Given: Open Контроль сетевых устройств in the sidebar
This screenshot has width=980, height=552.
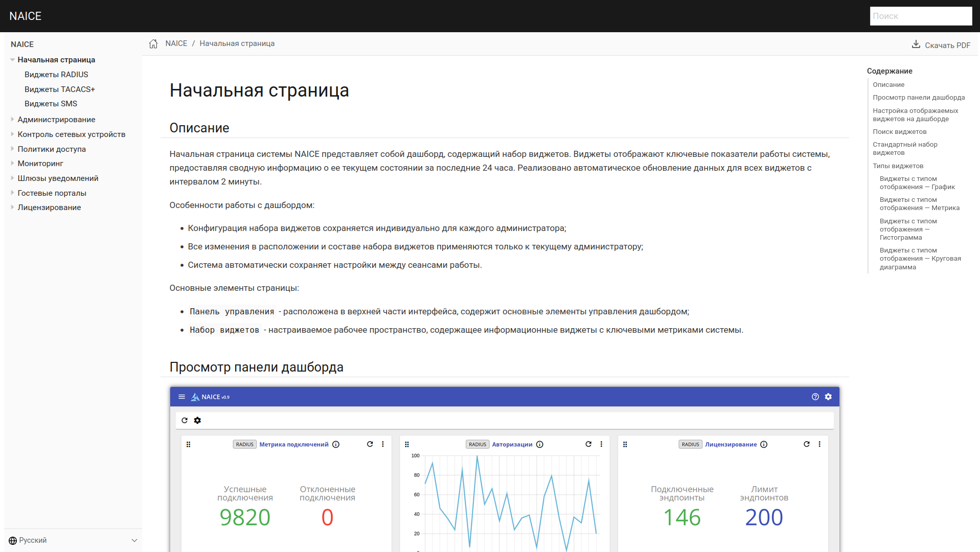Looking at the screenshot, I should pyautogui.click(x=72, y=134).
